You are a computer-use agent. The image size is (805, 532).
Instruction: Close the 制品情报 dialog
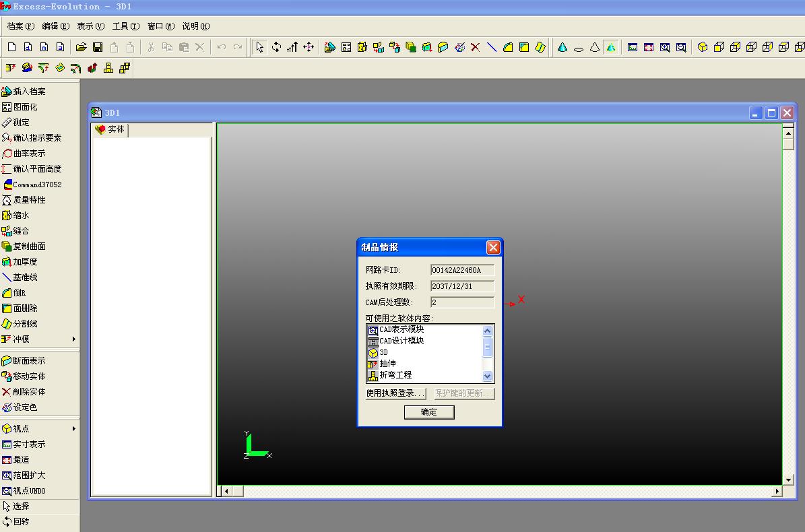[493, 248]
